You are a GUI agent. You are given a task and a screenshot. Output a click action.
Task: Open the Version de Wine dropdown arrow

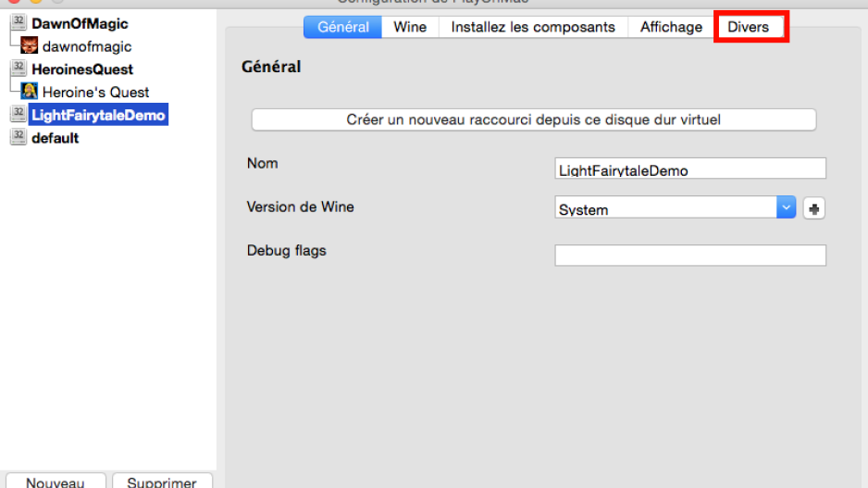click(x=786, y=207)
